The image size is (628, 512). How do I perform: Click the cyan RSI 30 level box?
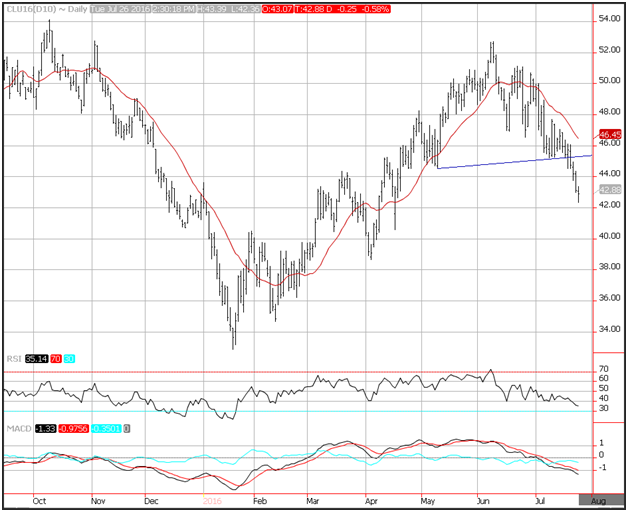[70, 357]
